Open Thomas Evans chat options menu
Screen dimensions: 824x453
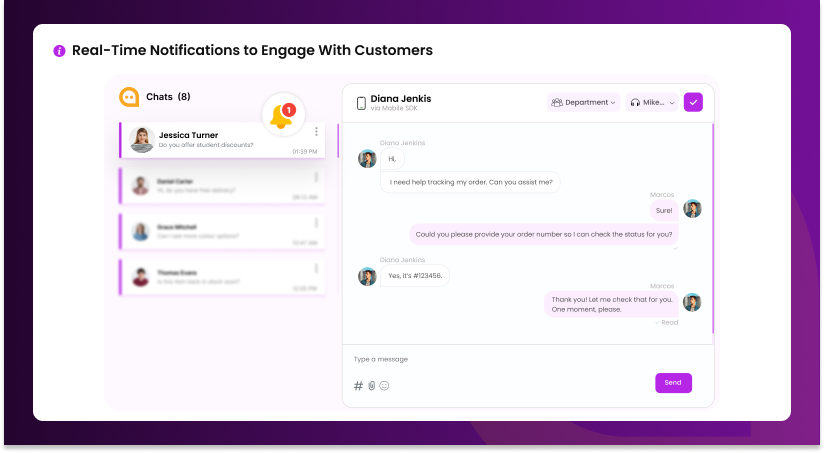tap(317, 268)
